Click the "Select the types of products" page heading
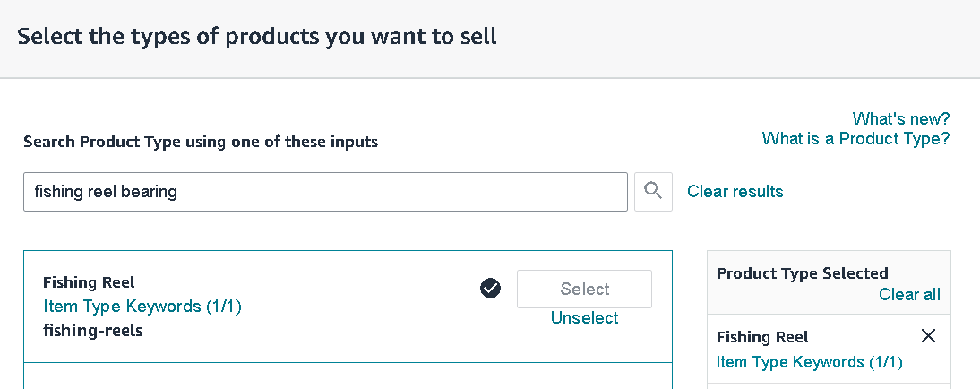Screen dimensions: 980x389 (x=257, y=36)
